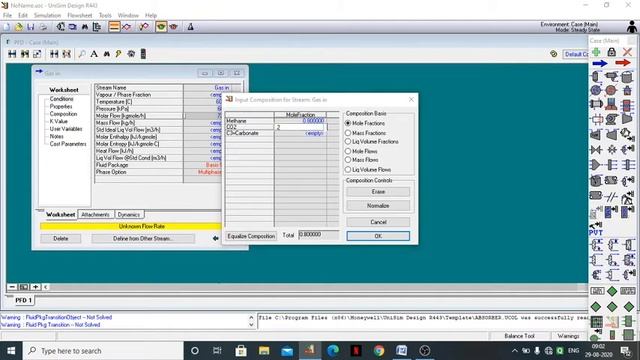
Task: Open Properties page in Worksheet tree
Action: pyautogui.click(x=61, y=107)
